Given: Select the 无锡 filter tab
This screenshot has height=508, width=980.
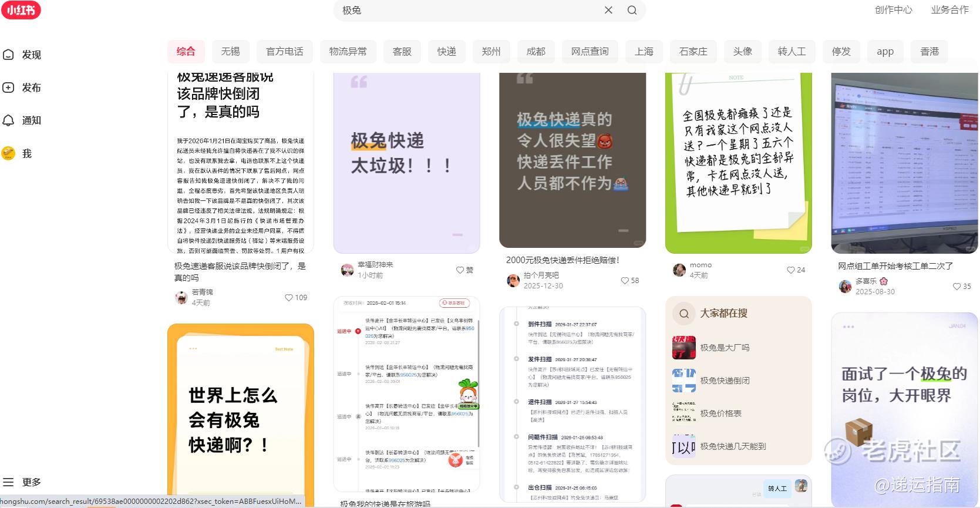Looking at the screenshot, I should point(230,52).
